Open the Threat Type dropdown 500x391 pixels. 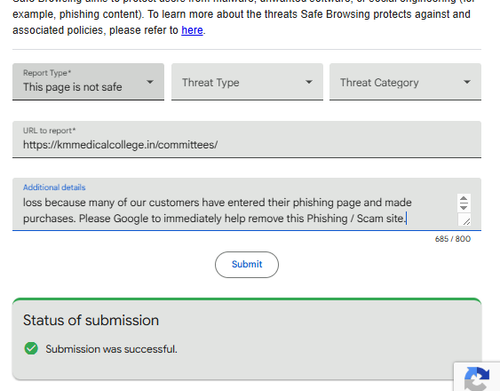pyautogui.click(x=247, y=82)
